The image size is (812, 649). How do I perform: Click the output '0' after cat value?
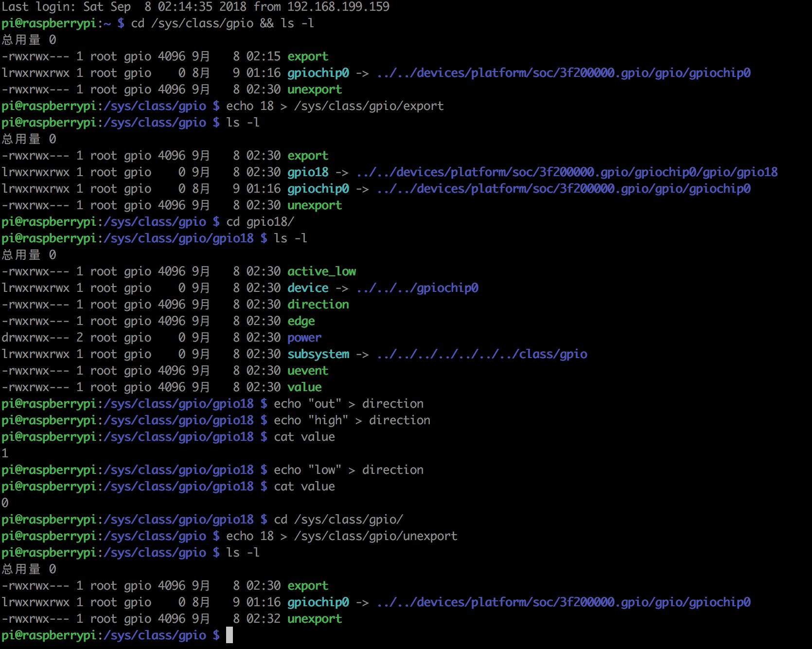pos(5,503)
